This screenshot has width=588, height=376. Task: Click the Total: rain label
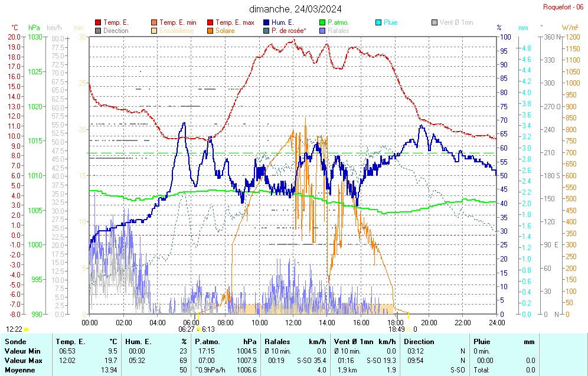click(482, 370)
